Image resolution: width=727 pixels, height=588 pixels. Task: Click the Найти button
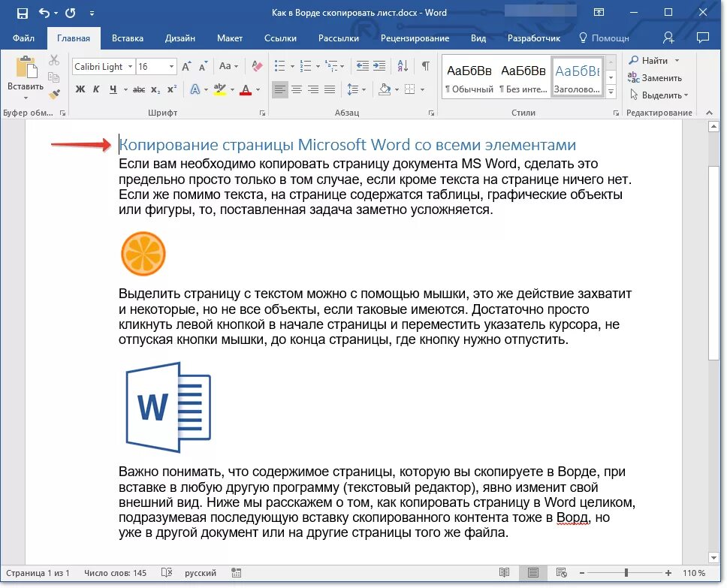coord(649,60)
